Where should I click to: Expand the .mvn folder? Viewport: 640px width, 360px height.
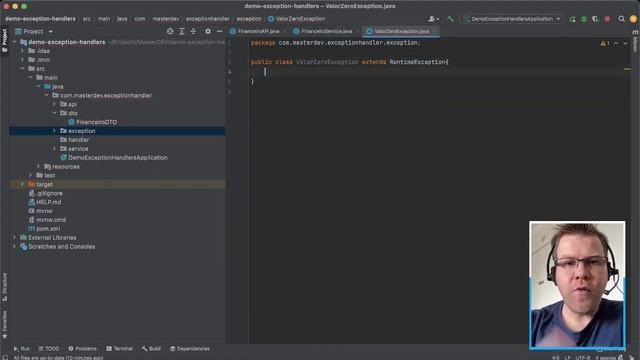[22, 60]
